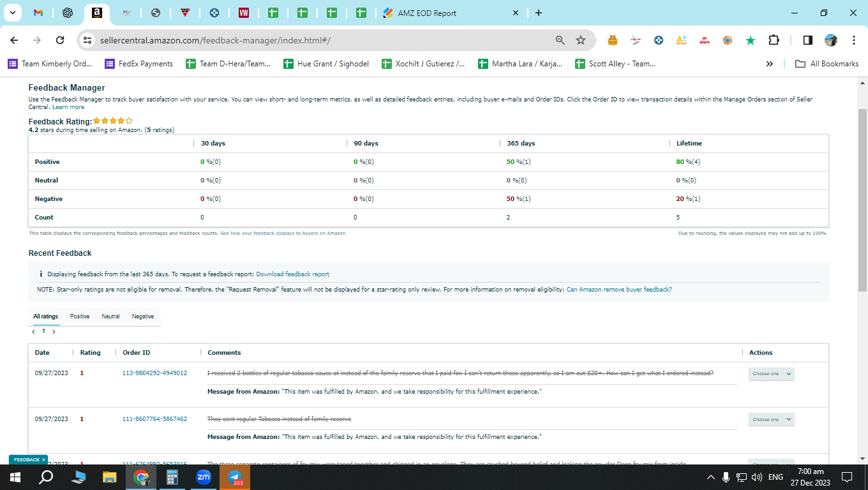The width and height of the screenshot is (868, 490).
Task: Filter feedback by the Positive tab
Action: click(80, 316)
